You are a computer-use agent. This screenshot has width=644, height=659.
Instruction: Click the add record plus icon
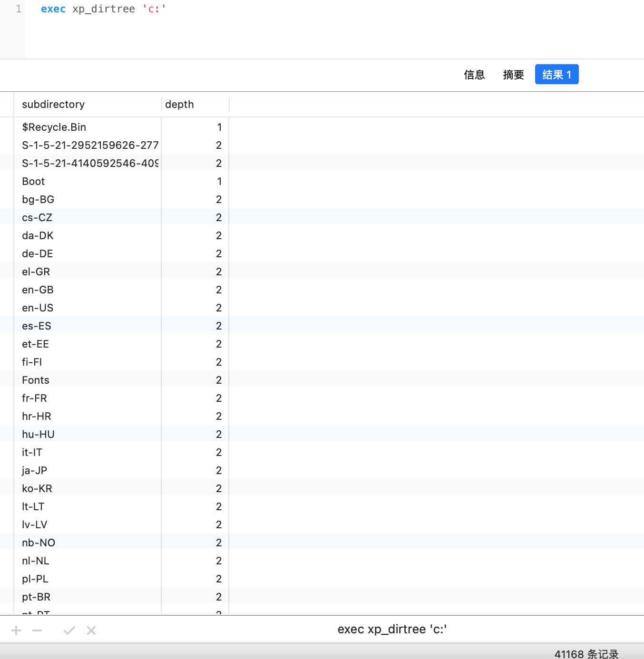point(16,630)
